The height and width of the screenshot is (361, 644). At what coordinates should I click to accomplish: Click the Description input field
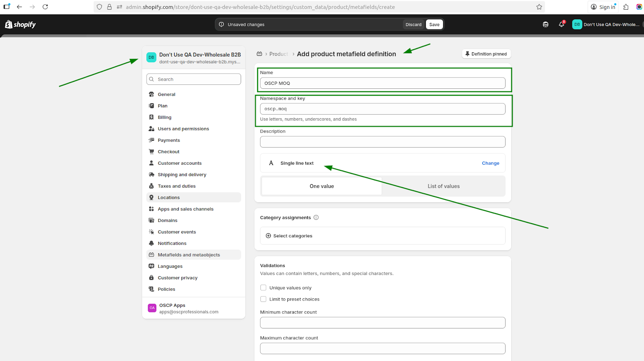click(382, 142)
